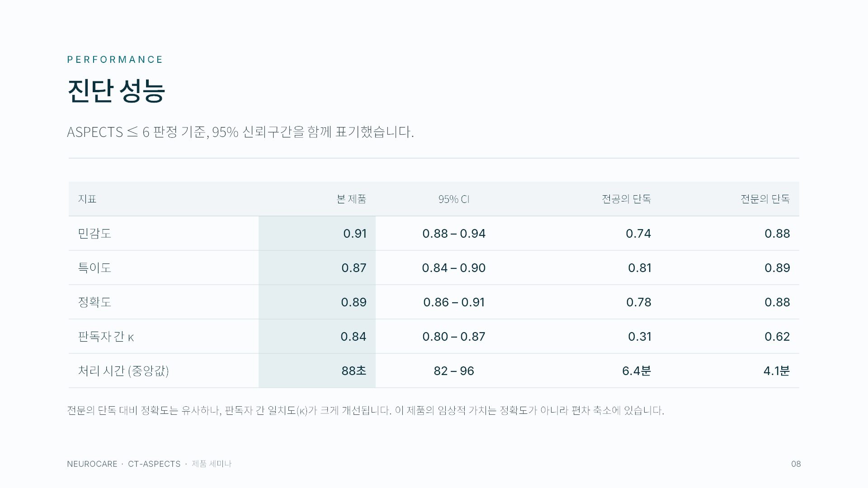Click the 0.86 – 0.91 confidence interval
868x488 pixels.
pos(454,302)
